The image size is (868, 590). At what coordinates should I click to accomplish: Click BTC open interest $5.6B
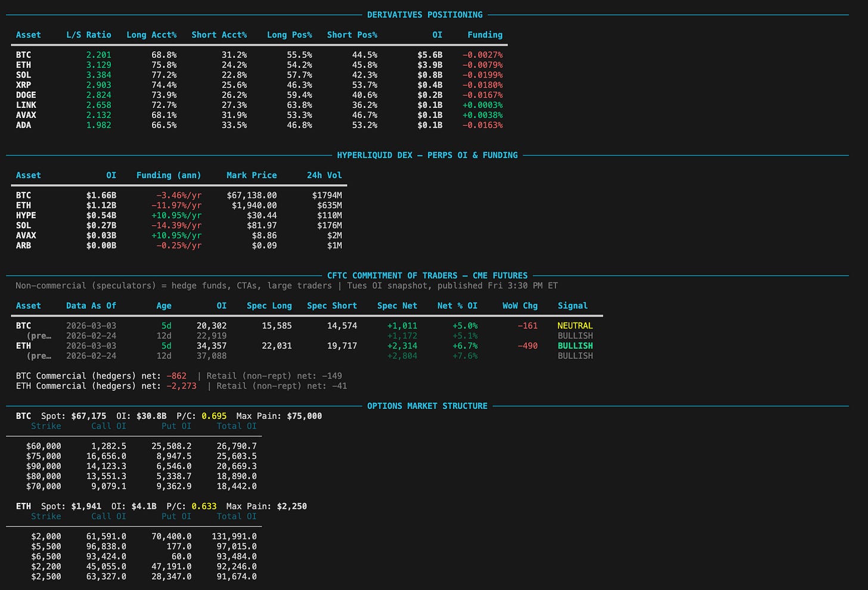point(430,55)
